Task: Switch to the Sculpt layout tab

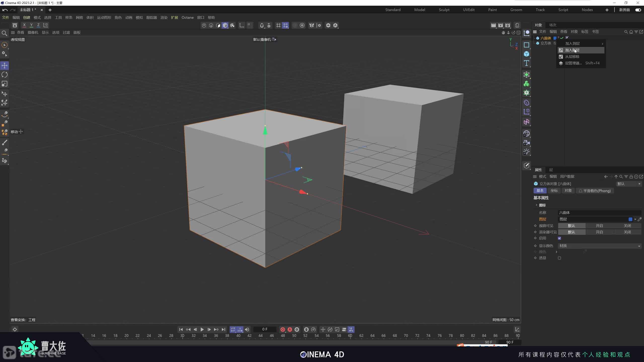Action: pos(444,10)
